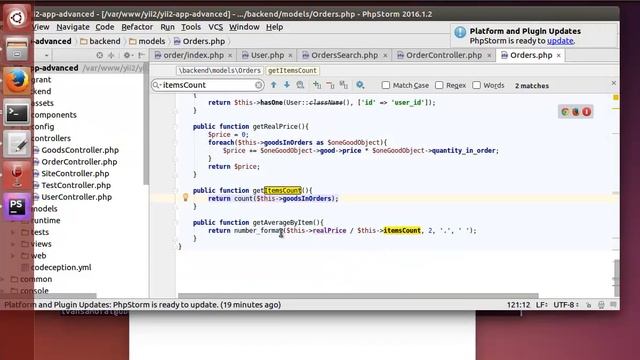This screenshot has height=360, width=640.
Task: Switch to User.php tab
Action: [267, 55]
